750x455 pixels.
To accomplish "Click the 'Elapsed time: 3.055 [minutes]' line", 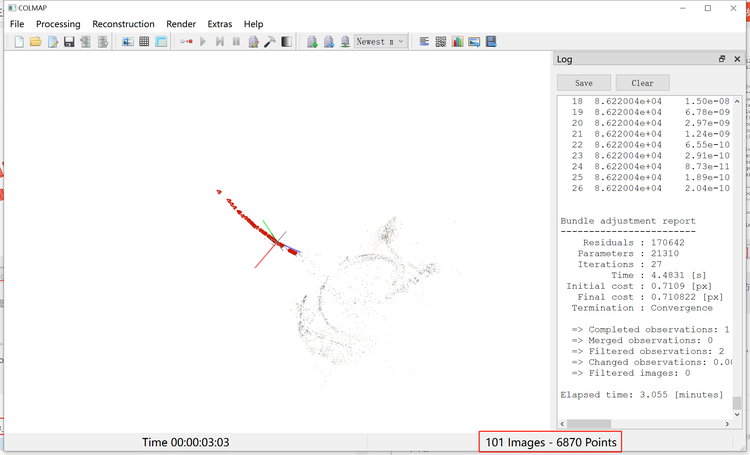I will pos(642,395).
